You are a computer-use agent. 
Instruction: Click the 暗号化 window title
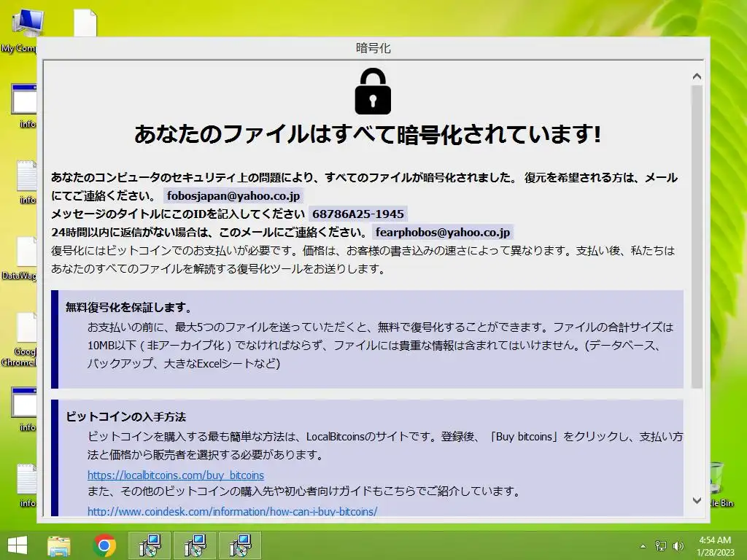pos(373,48)
